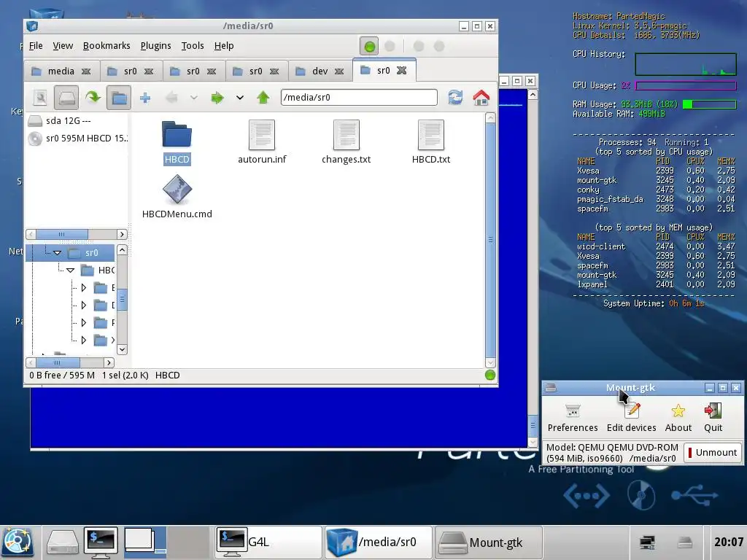Click the 20:07 clock in the taskbar
747x560 pixels.
pyautogui.click(x=729, y=542)
